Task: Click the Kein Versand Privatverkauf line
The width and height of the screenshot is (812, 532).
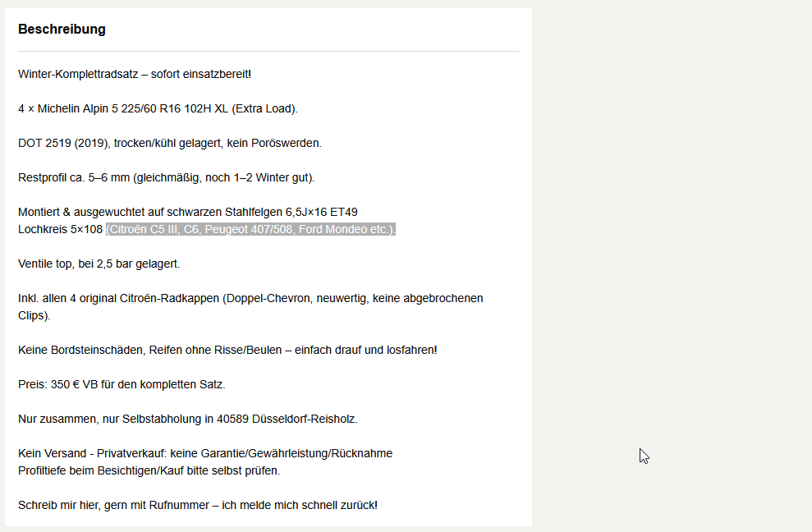Action: click(x=205, y=453)
